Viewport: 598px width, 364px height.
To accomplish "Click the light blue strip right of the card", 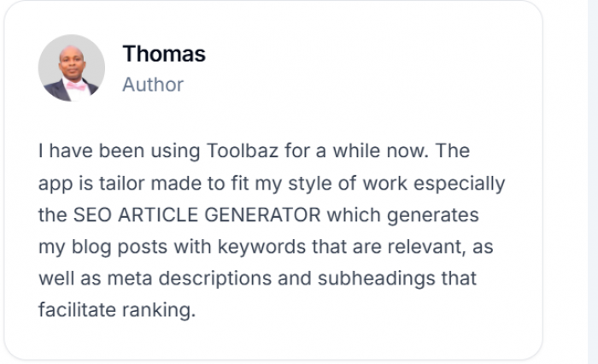I will coord(593,182).
